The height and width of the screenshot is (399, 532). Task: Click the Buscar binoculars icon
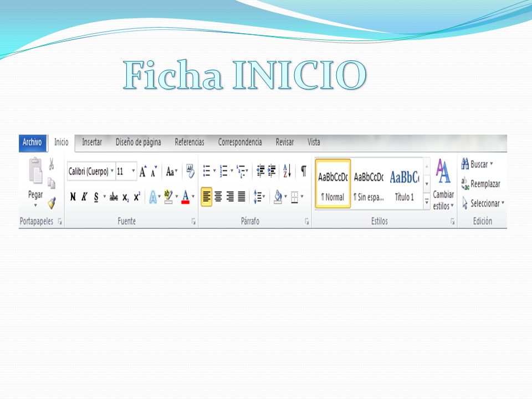pos(465,164)
